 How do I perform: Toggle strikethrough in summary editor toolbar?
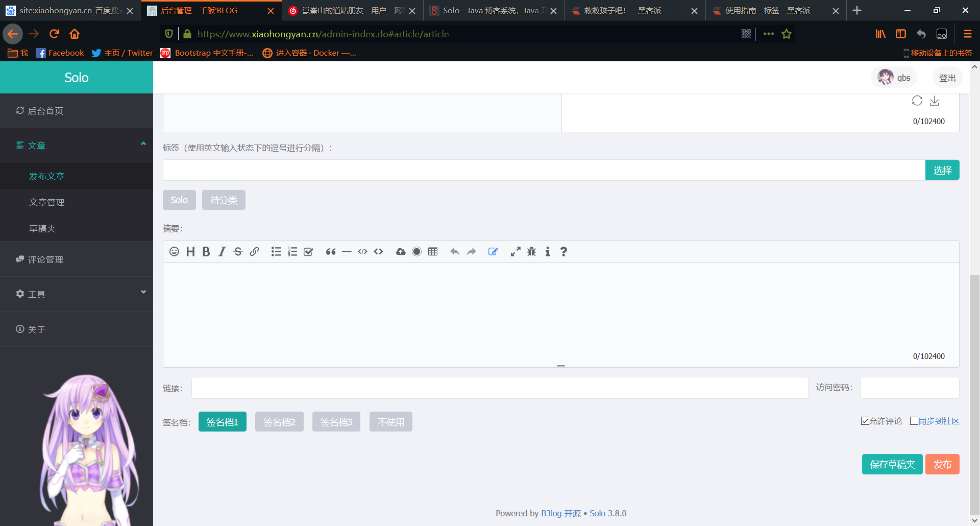click(238, 252)
